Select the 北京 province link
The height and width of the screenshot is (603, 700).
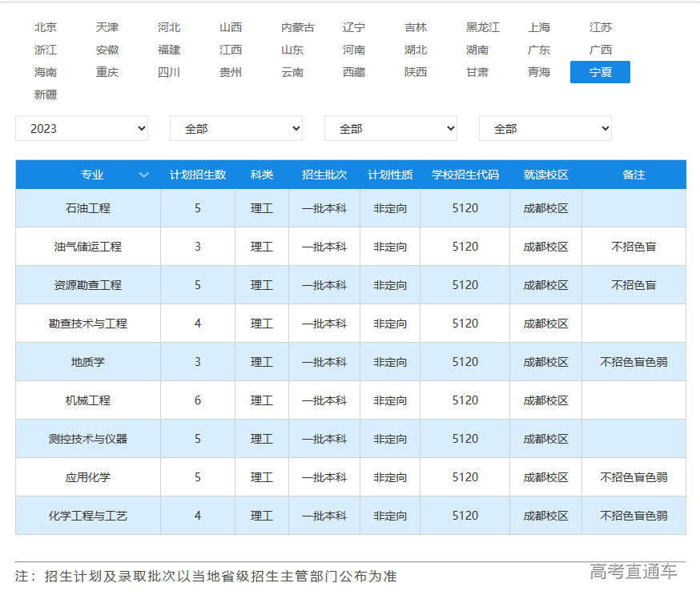coord(45,26)
